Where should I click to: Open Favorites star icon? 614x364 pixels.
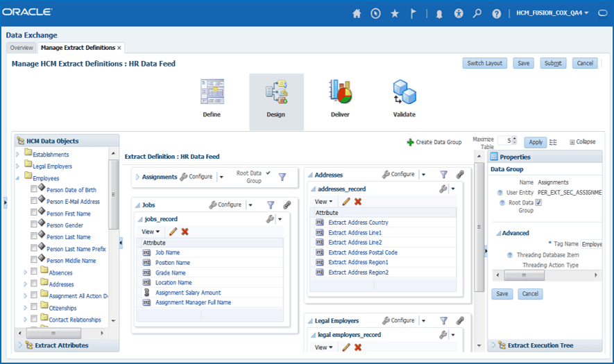pyautogui.click(x=395, y=14)
